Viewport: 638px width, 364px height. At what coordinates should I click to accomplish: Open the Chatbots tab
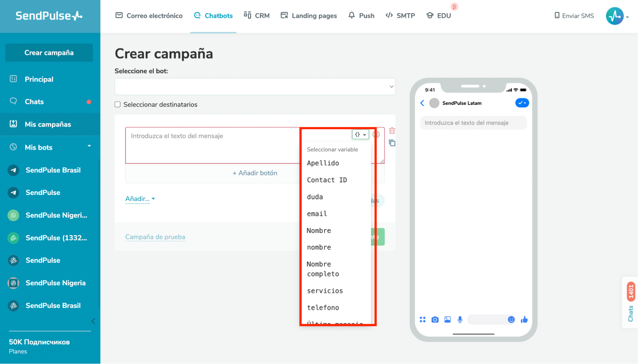[x=213, y=16]
